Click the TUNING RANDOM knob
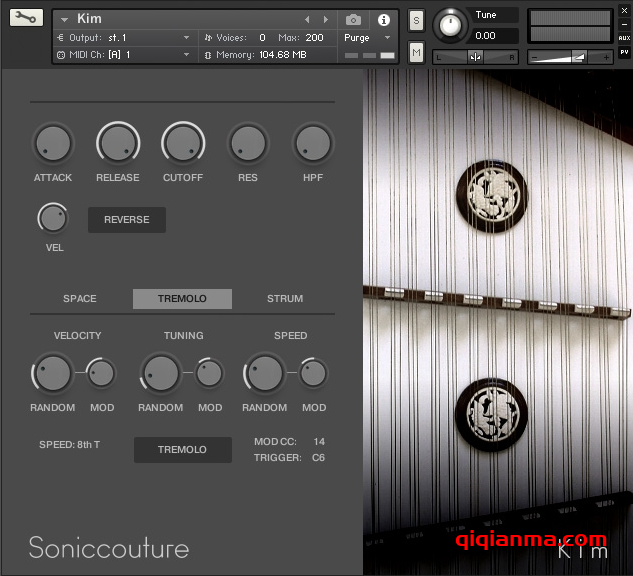The width and height of the screenshot is (633, 576). coord(161,373)
